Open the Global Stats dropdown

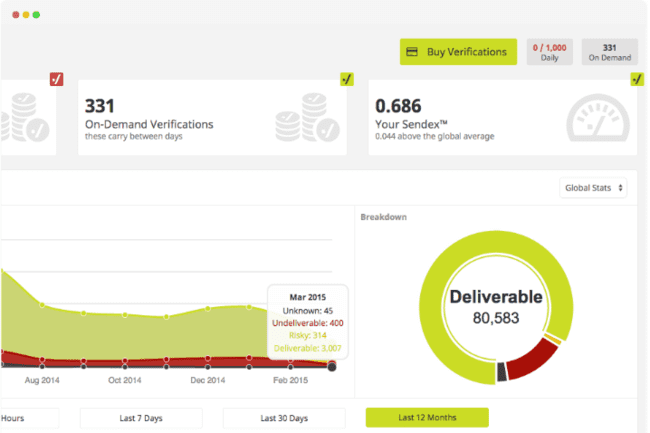click(593, 188)
